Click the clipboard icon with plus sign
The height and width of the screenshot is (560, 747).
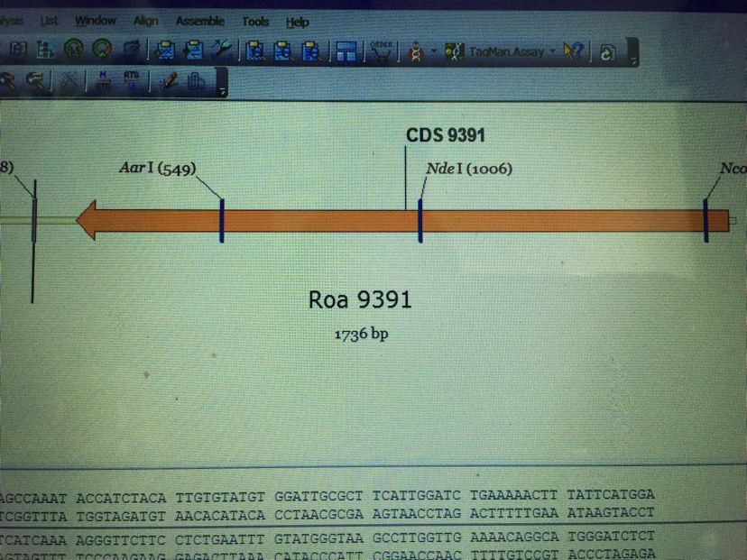pos(165,50)
